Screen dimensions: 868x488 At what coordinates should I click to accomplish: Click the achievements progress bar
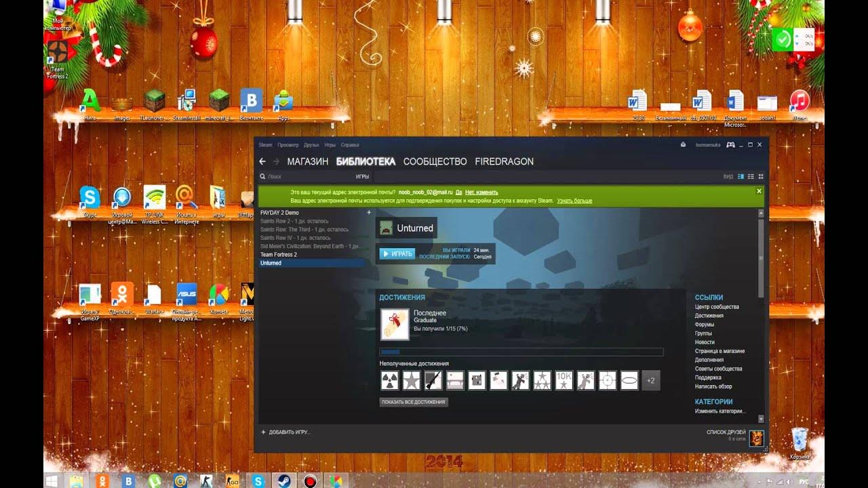521,352
